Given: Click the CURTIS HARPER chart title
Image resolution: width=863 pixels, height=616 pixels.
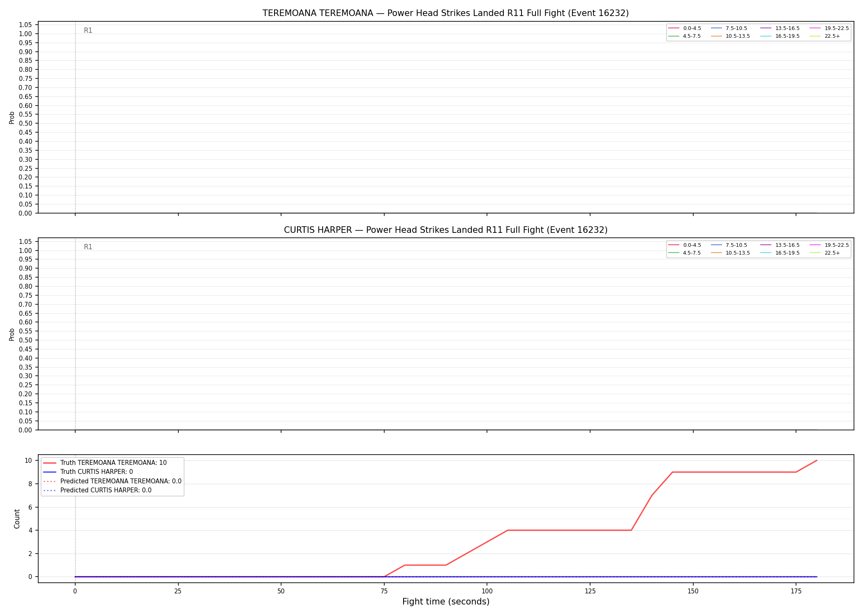Looking at the screenshot, I should (x=445, y=230).
